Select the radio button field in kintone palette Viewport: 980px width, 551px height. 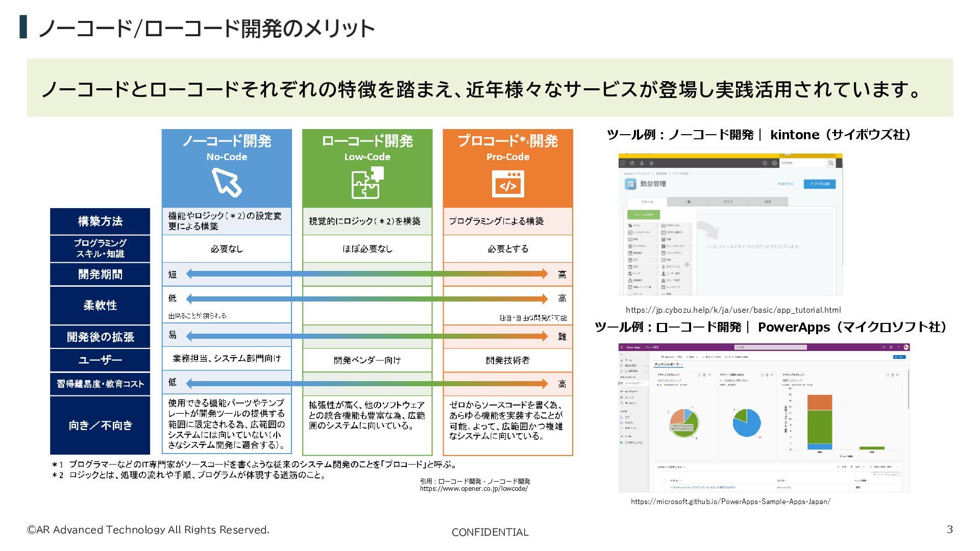[x=639, y=246]
